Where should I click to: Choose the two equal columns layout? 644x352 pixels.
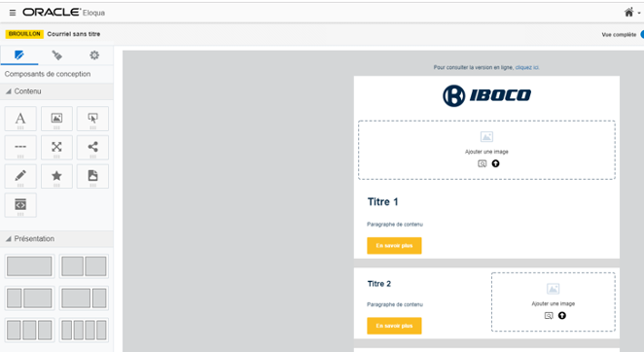pyautogui.click(x=84, y=266)
